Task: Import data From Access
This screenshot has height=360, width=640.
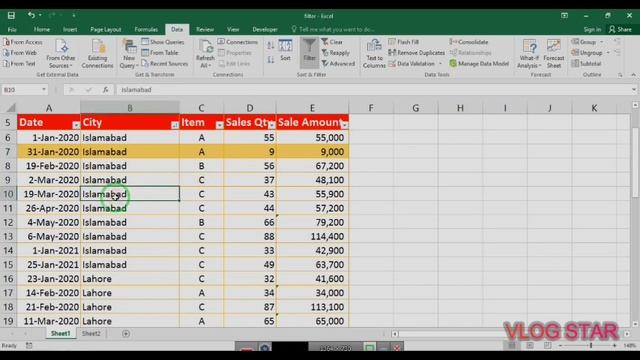Action: (23, 42)
